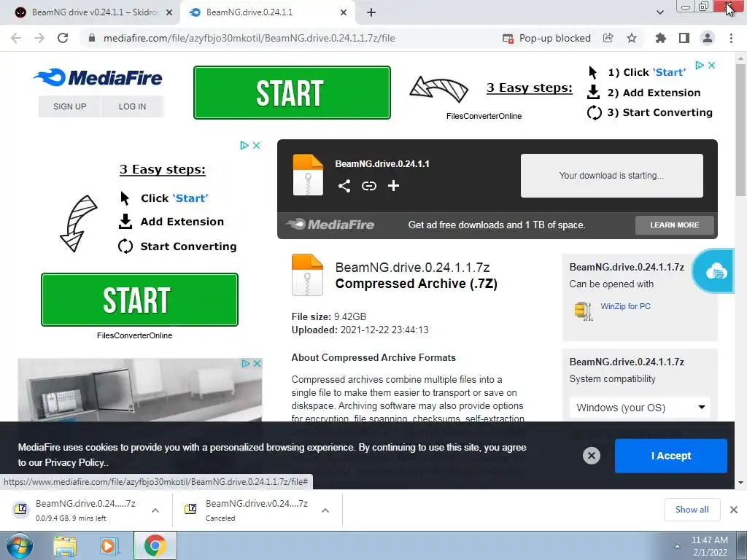Click the 'File size: 9.42GB' text
This screenshot has width=747, height=560.
click(329, 316)
